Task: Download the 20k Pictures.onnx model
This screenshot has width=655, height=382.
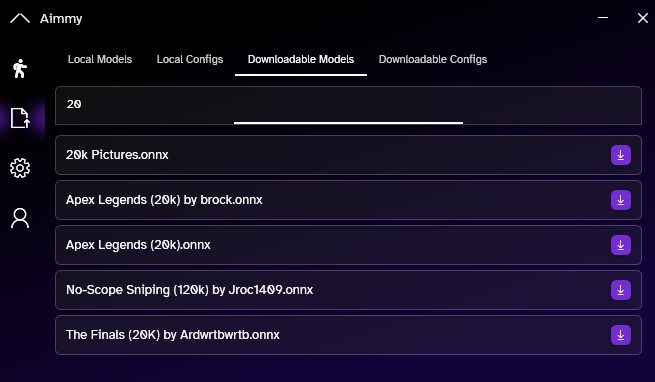Action: pos(621,155)
